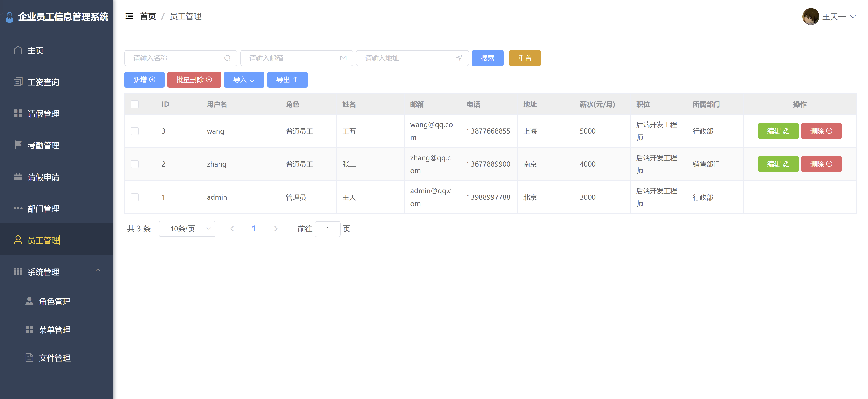
Task: Click the 菜单管理 squares icon
Action: 29,329
